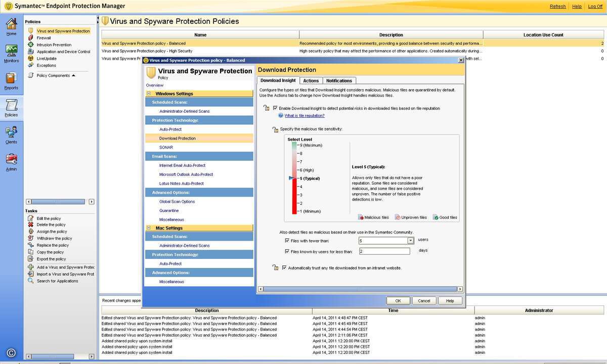
Task: Toggle lock icon beside Enable Download Insight
Action: (x=267, y=108)
